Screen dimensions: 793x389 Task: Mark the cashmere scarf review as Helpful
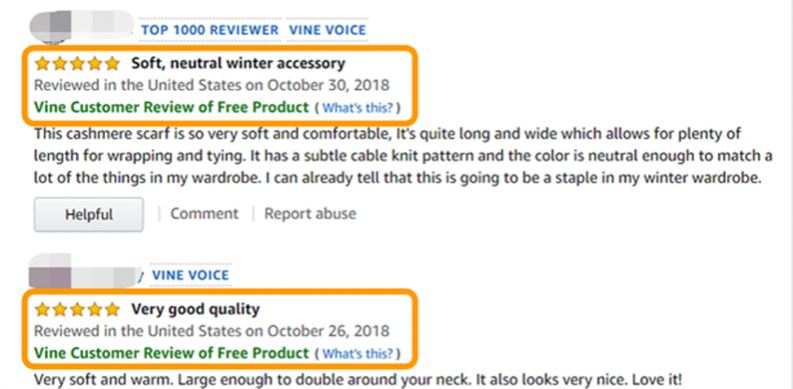[x=89, y=214]
